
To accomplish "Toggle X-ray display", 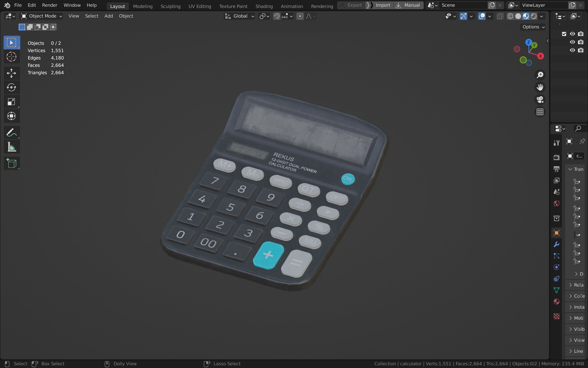I will point(500,16).
